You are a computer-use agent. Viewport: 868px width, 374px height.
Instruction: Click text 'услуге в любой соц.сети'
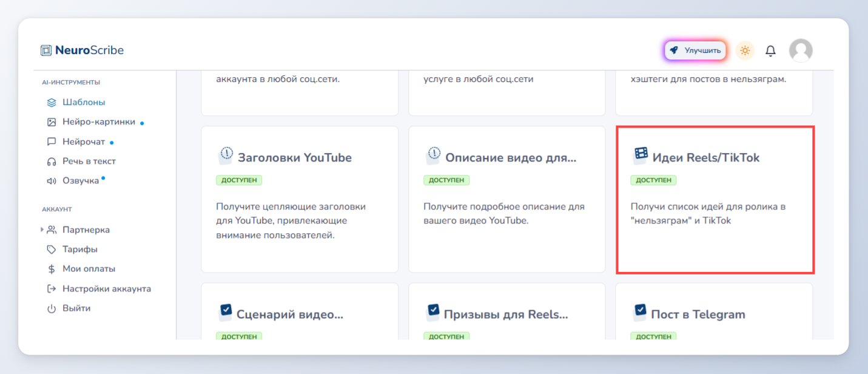[x=479, y=79]
